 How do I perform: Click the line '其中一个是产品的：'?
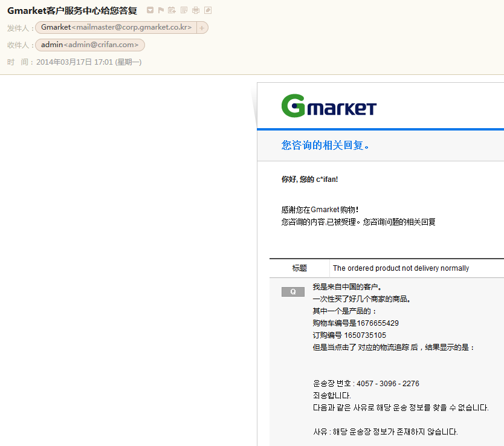tap(345, 311)
